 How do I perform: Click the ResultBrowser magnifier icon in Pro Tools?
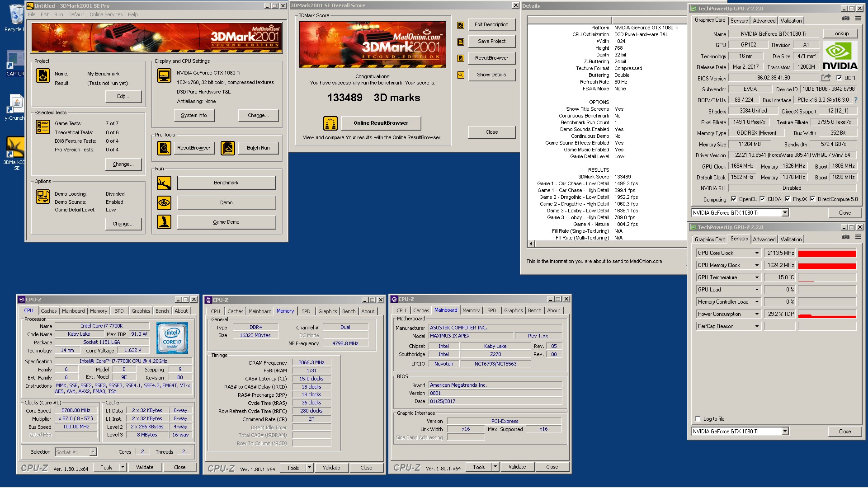(x=164, y=148)
